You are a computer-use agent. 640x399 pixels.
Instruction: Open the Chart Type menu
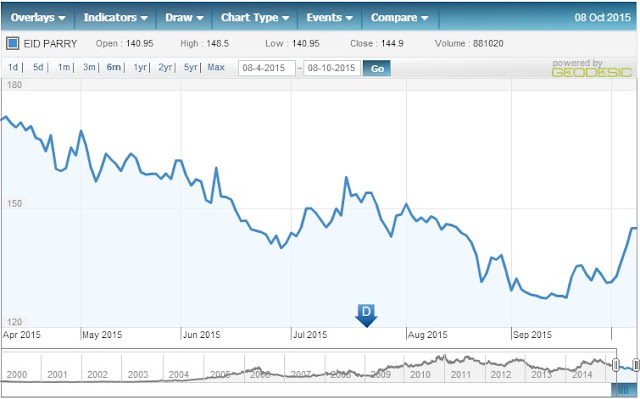tap(255, 18)
